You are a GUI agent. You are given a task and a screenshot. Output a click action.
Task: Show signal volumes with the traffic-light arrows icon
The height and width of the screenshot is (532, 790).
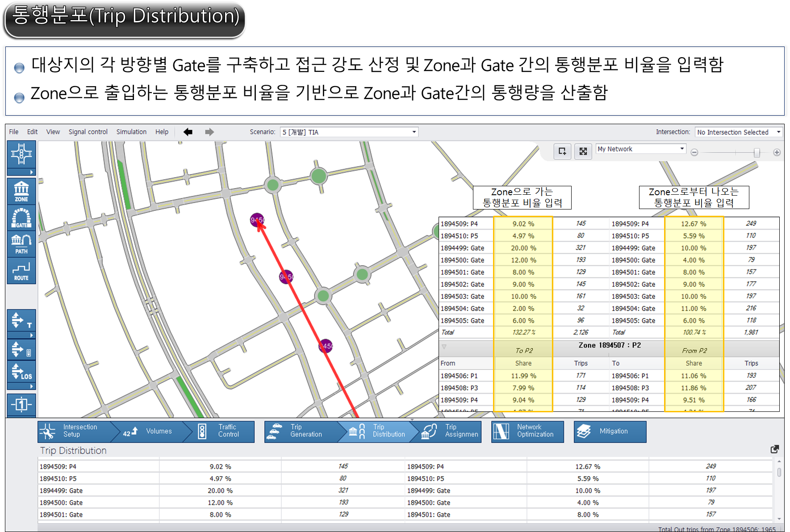(x=21, y=350)
